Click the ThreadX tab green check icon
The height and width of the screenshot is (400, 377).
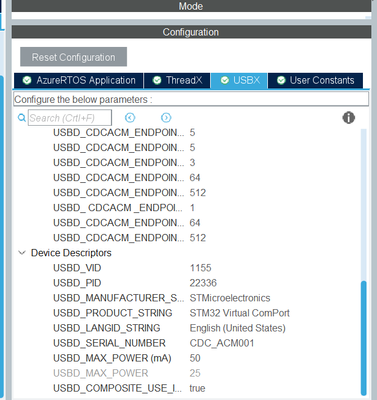point(157,80)
